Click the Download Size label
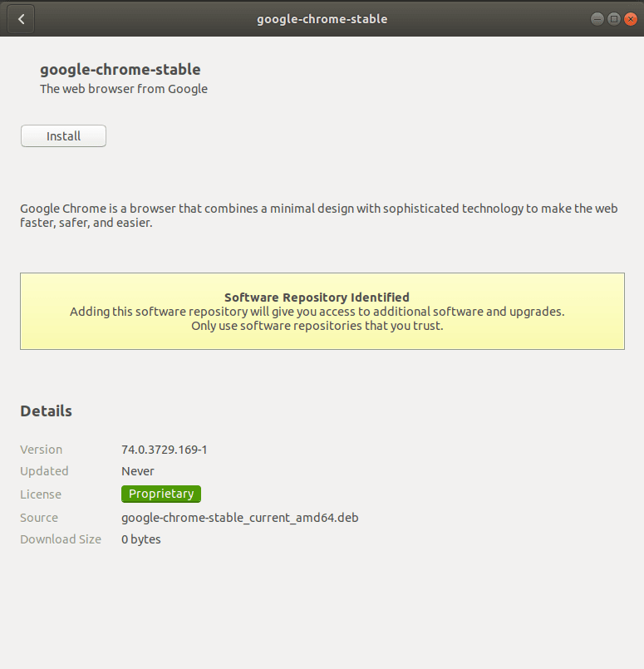Screen dimensions: 644x669 tap(61, 539)
